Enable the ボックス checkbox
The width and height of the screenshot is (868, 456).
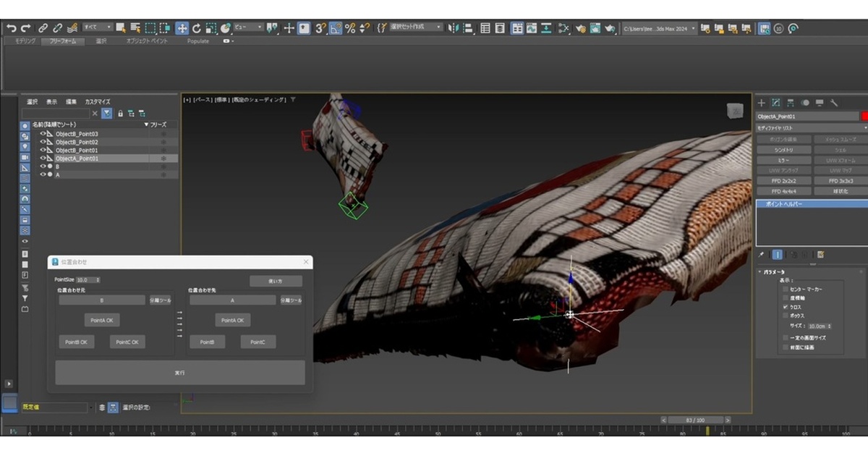click(x=786, y=316)
